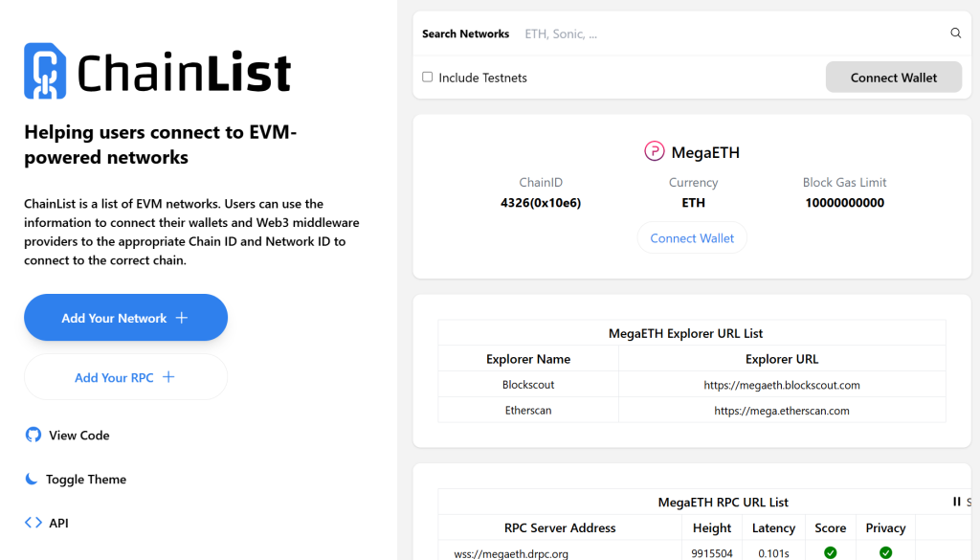
Task: Click the Add Your Network button
Action: (x=125, y=318)
